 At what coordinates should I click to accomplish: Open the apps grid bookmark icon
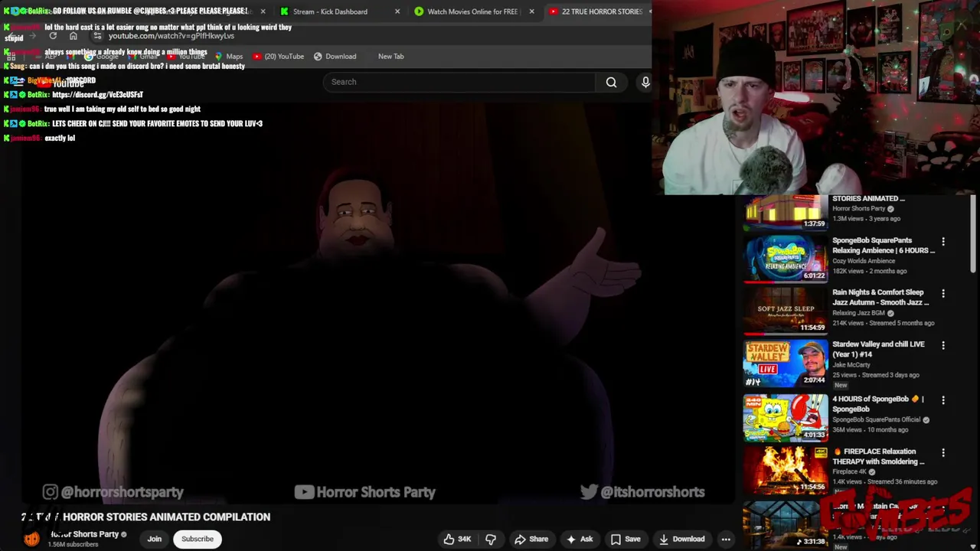pyautogui.click(x=11, y=56)
